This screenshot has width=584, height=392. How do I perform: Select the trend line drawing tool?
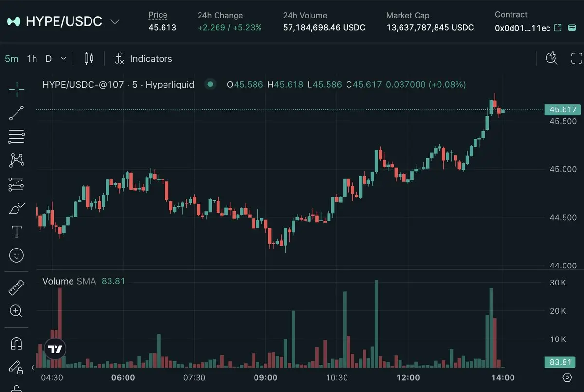[x=17, y=113]
